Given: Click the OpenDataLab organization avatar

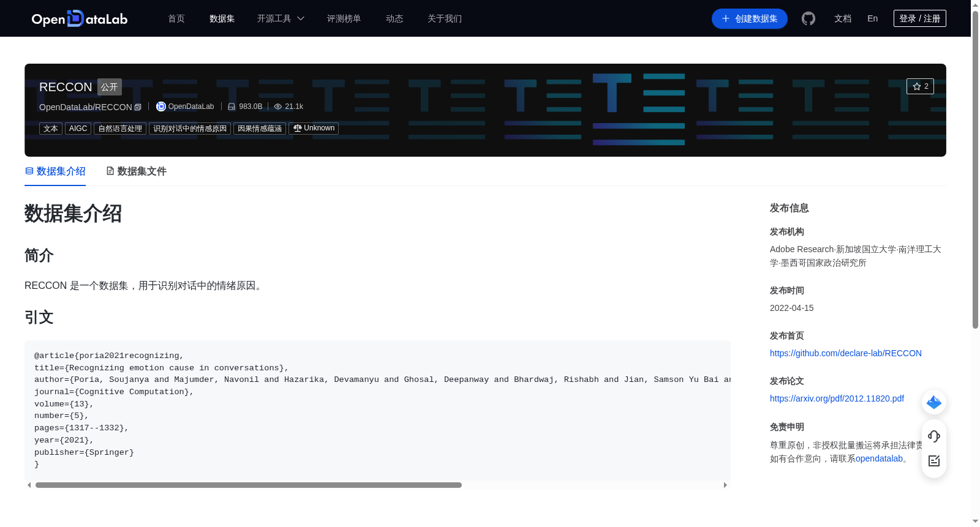Looking at the screenshot, I should coord(161,107).
